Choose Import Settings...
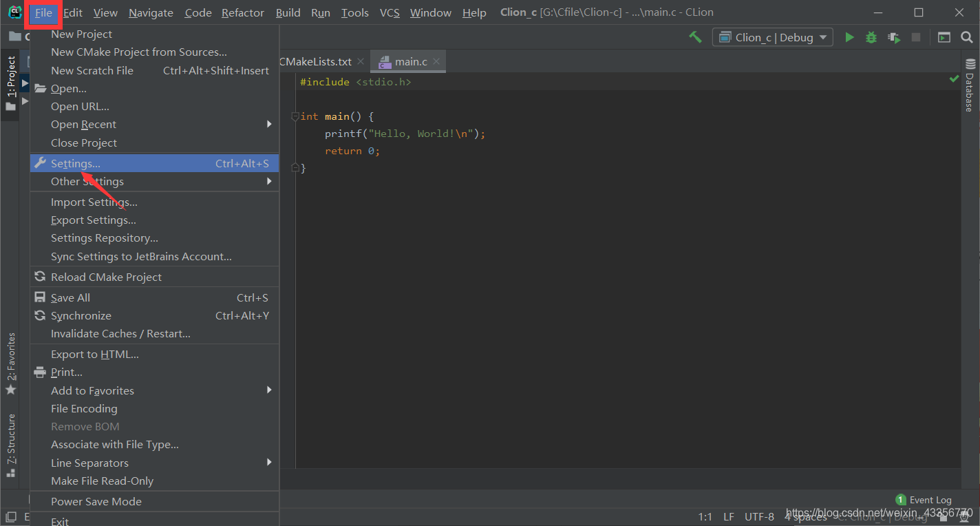 155,202
